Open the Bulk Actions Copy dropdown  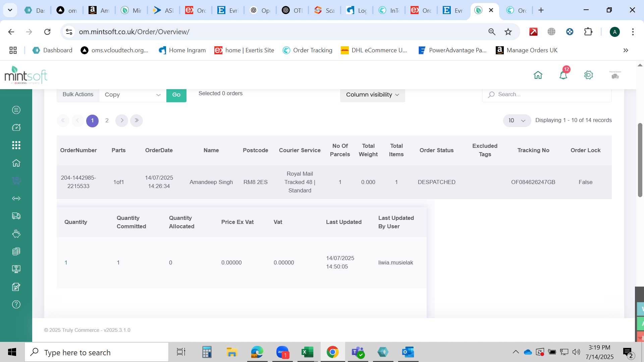pos(132,95)
